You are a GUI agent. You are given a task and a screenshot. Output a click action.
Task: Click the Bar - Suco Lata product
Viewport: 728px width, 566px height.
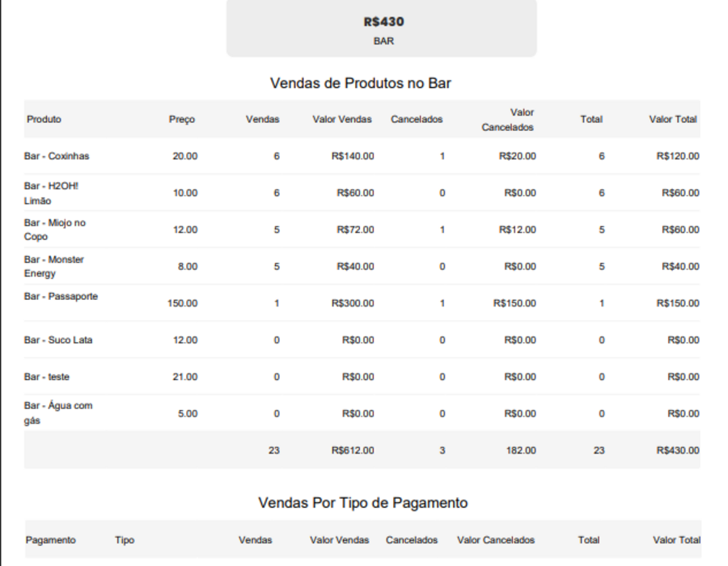click(58, 340)
